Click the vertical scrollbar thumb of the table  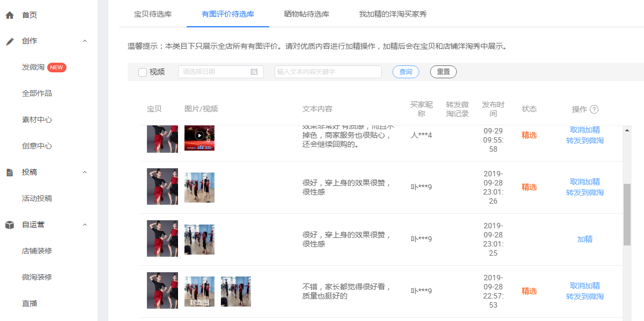click(627, 214)
